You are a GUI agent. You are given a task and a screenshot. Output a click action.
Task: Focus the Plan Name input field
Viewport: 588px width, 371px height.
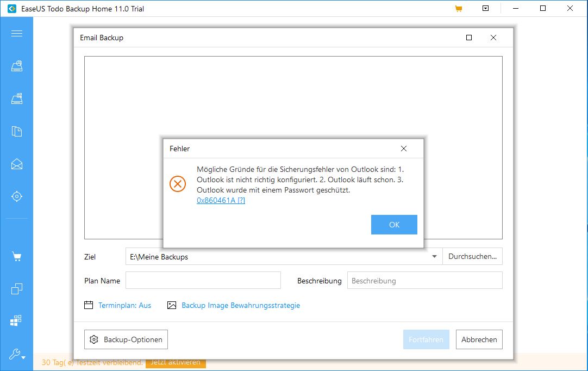203,280
